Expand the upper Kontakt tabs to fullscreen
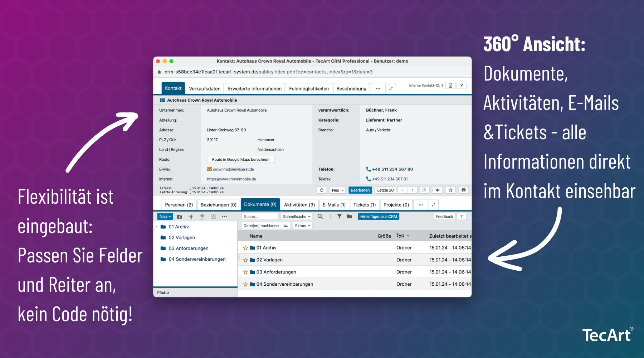The height and width of the screenshot is (358, 644). [x=391, y=88]
